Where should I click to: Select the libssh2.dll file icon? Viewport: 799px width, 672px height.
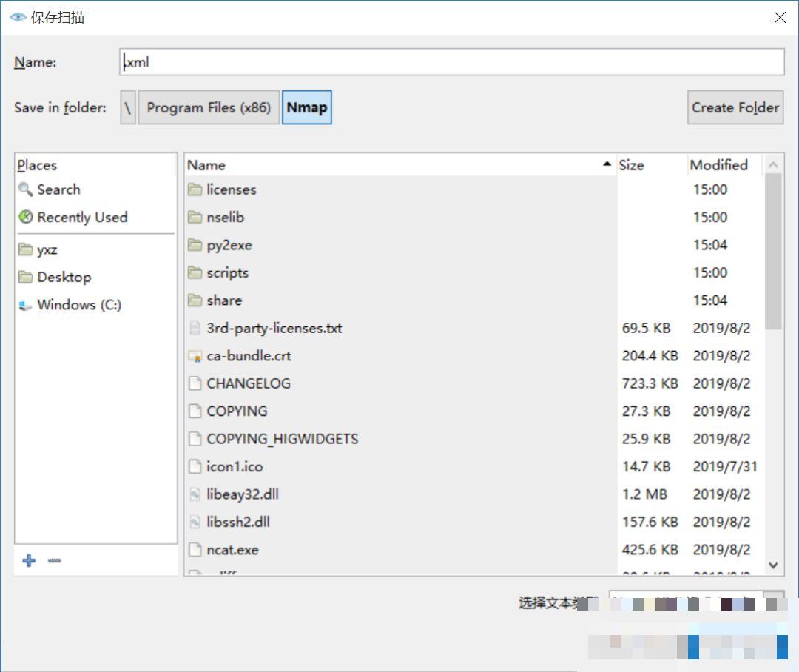(195, 522)
